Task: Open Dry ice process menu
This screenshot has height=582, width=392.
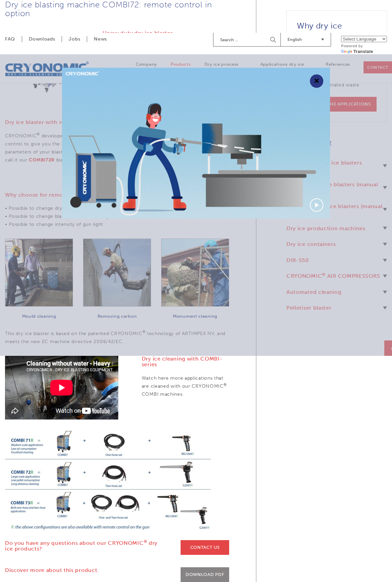Action: 221,64
